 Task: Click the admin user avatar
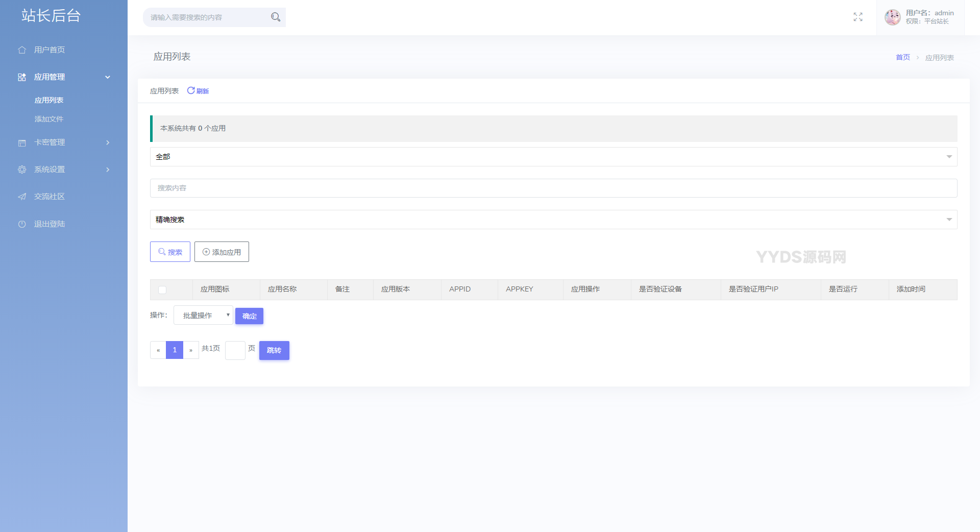pyautogui.click(x=892, y=17)
